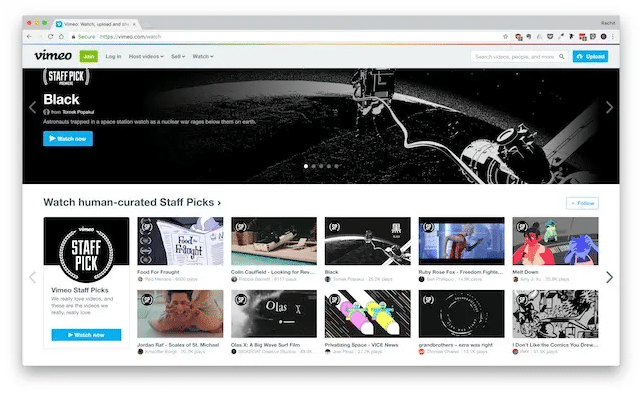Click the 'Vimeo Staff Picks' card title
640x393 pixels.
80,290
